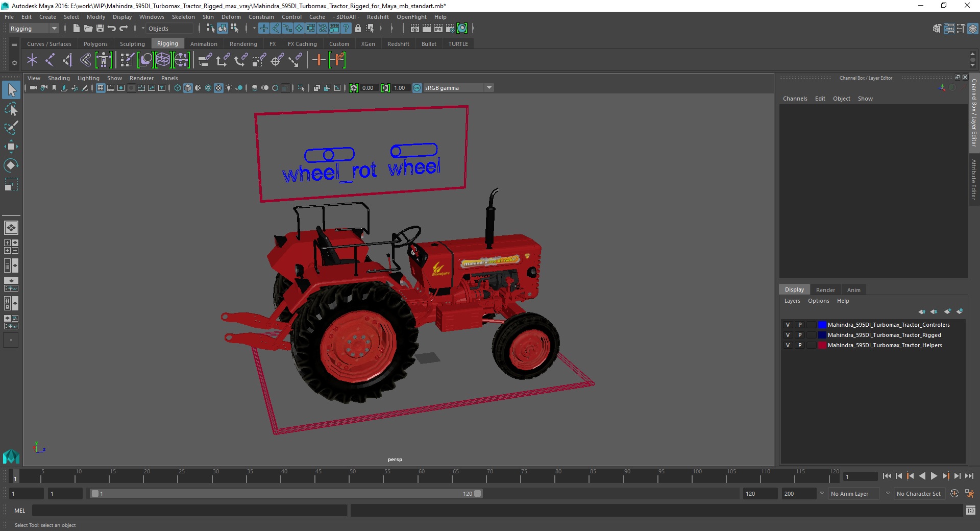Click the time range slider bar

286,494
